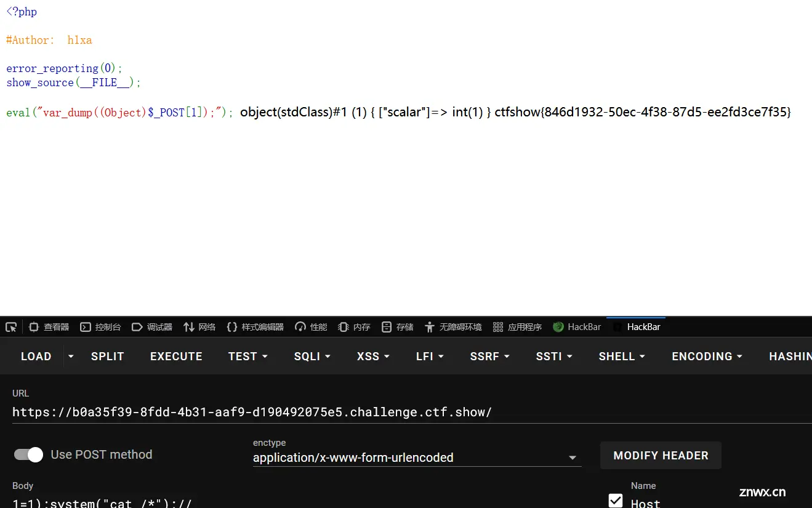812x508 pixels.
Task: Open the ENCODING dropdown menu
Action: (x=707, y=357)
